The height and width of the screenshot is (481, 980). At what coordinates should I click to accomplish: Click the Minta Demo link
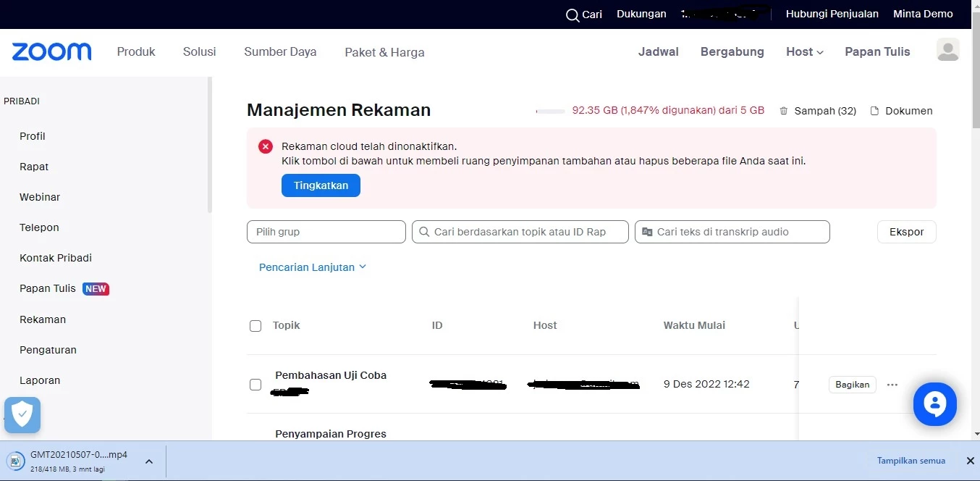(x=923, y=14)
